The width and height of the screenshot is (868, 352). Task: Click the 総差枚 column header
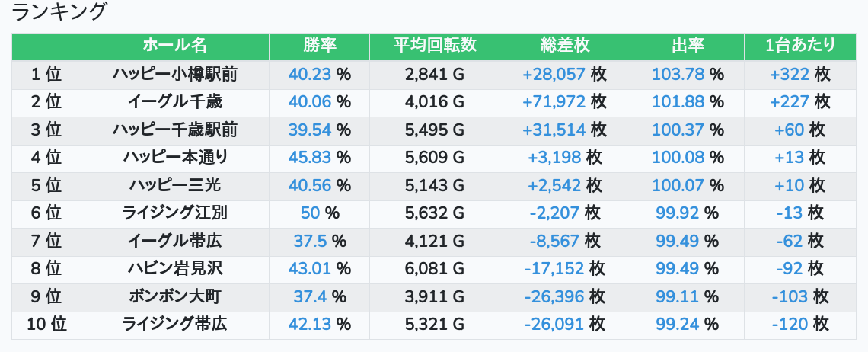click(564, 46)
